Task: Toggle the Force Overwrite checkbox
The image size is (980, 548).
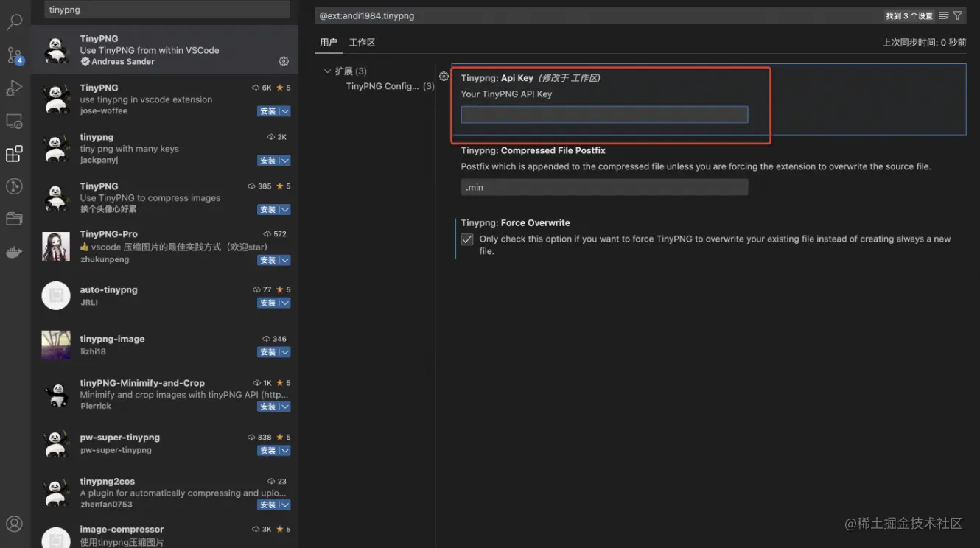Action: (467, 239)
